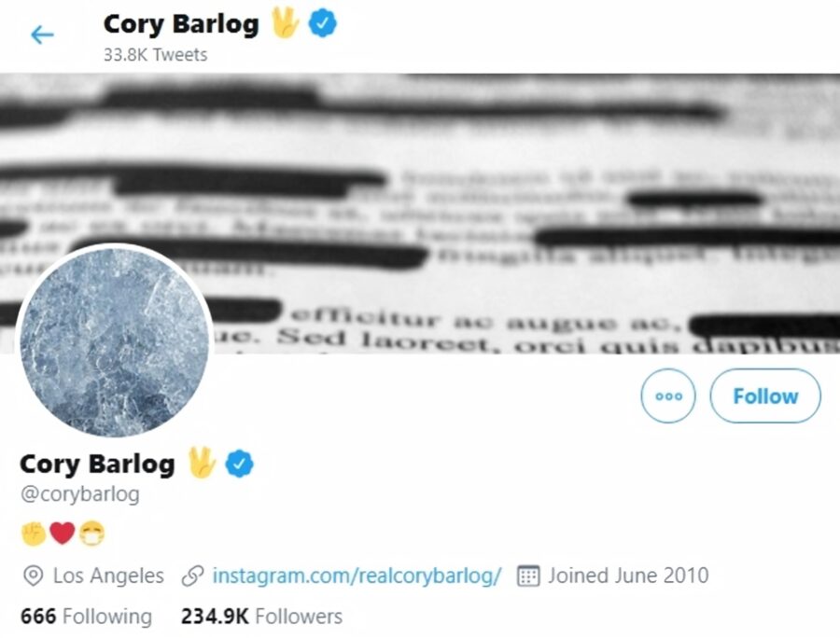View the 234.9K Followers list
This screenshot has width=840, height=638.
pyautogui.click(x=261, y=616)
